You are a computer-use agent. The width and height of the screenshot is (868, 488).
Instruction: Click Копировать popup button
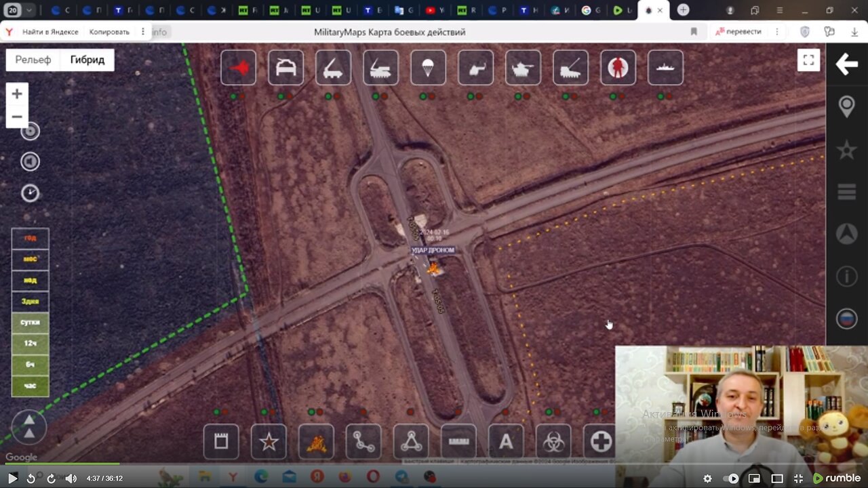click(x=109, y=32)
